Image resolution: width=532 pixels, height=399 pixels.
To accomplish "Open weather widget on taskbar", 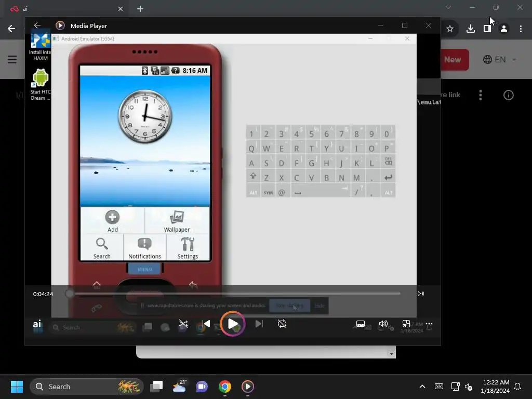I will coord(179,387).
